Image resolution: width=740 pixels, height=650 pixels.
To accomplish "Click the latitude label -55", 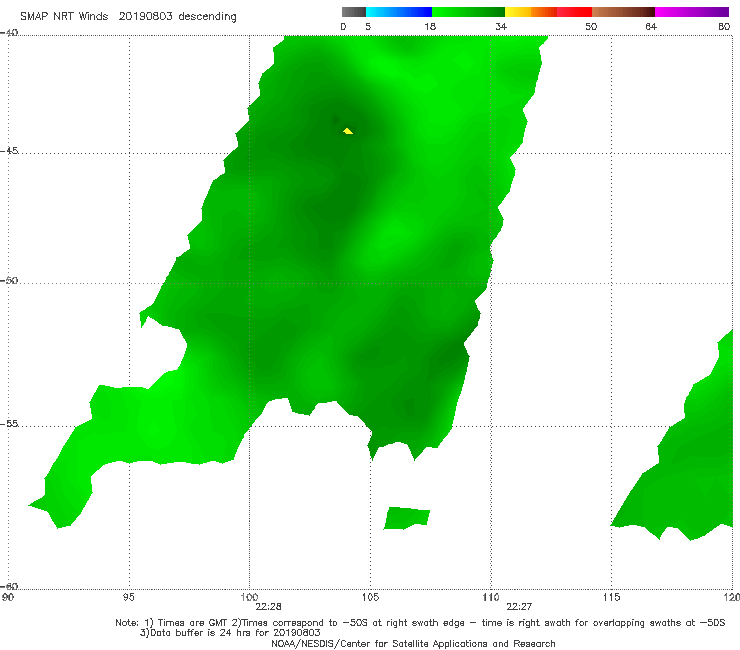I will [9, 423].
